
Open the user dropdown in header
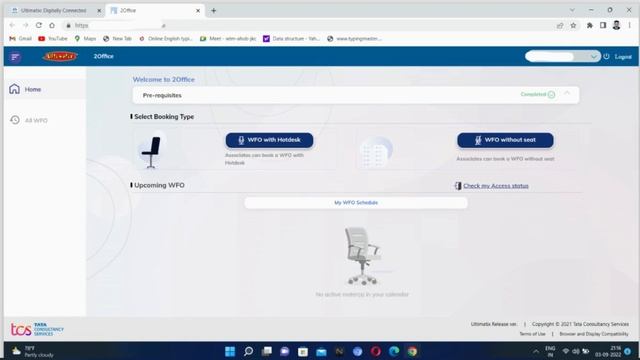562,56
